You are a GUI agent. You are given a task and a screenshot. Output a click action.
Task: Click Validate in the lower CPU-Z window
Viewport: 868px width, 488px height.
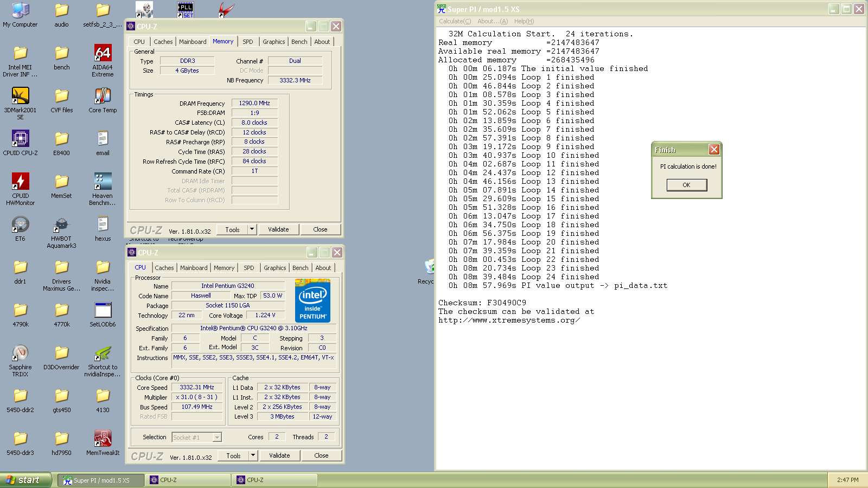tap(279, 455)
